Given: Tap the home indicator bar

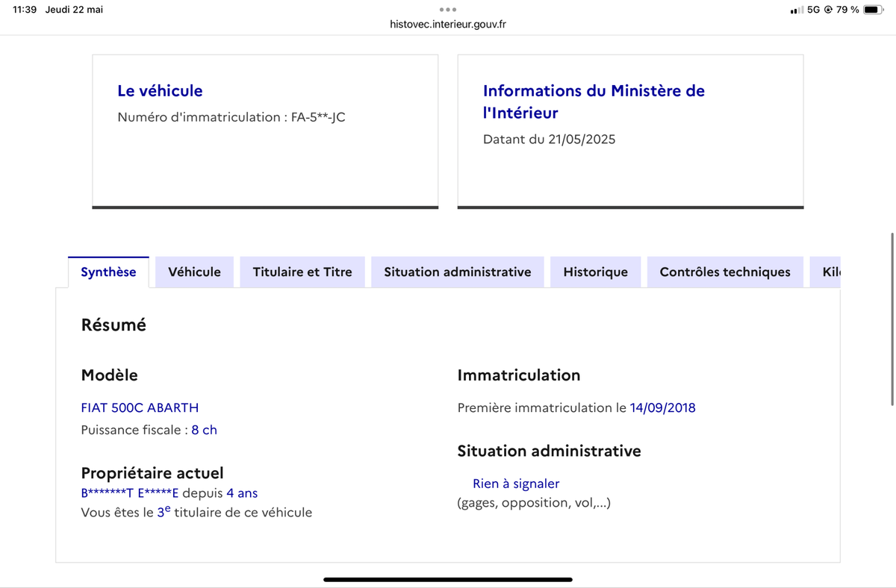Looking at the screenshot, I should click(x=448, y=579).
